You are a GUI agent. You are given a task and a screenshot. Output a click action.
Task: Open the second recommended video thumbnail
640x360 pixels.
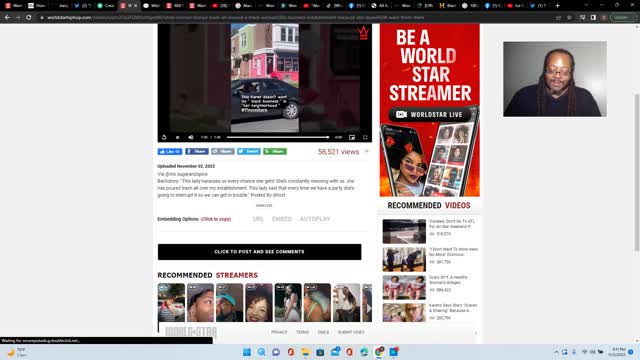[x=404, y=260]
